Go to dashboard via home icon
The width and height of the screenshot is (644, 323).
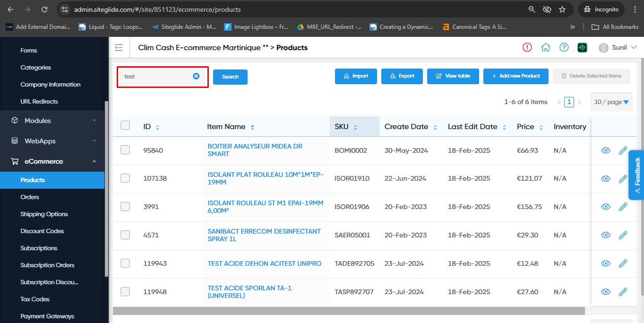coord(546,47)
